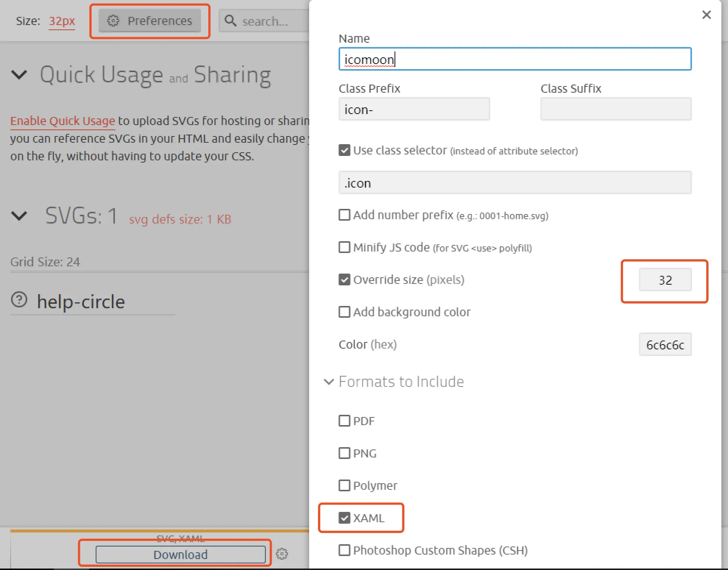
Task: Toggle Minify JS code checkbox
Action: click(x=344, y=247)
